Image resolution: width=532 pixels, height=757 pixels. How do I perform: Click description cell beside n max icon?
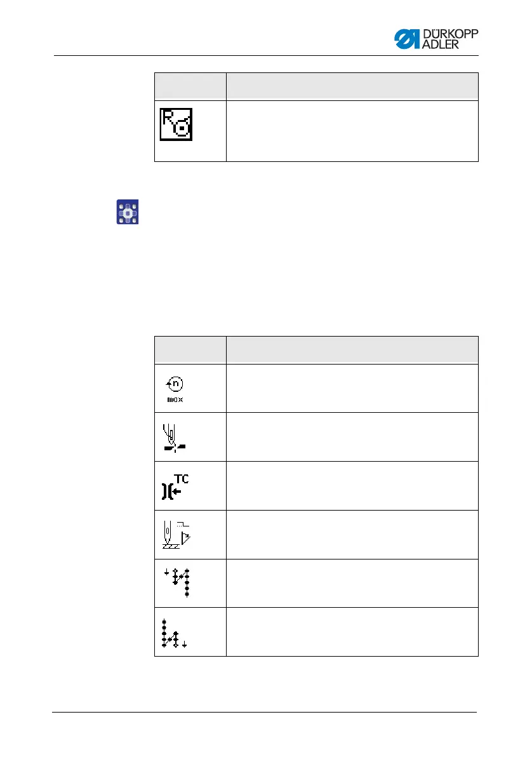point(352,389)
